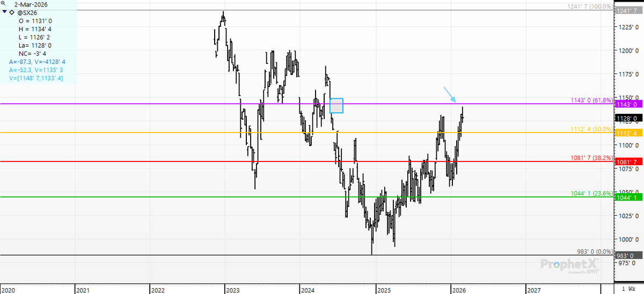Click the A=-52.3, V=1135' 3 line
This screenshot has height=294, width=644.
coord(35,70)
